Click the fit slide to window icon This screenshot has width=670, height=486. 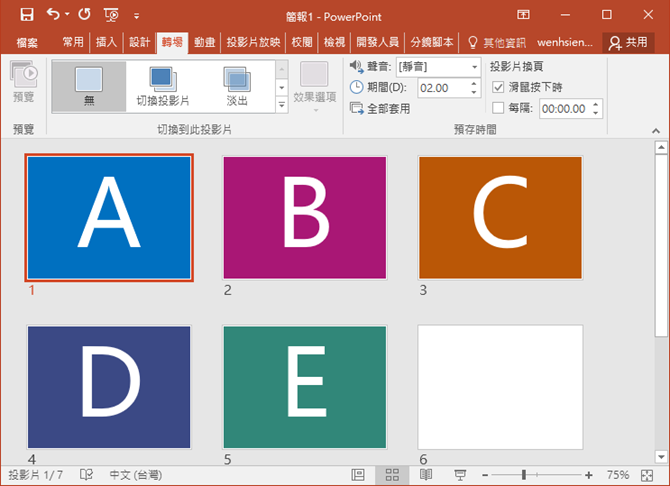(x=647, y=475)
